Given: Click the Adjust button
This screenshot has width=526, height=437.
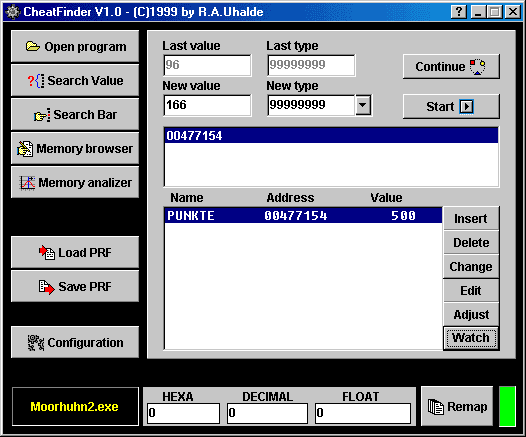Looking at the screenshot, I should coord(471,315).
